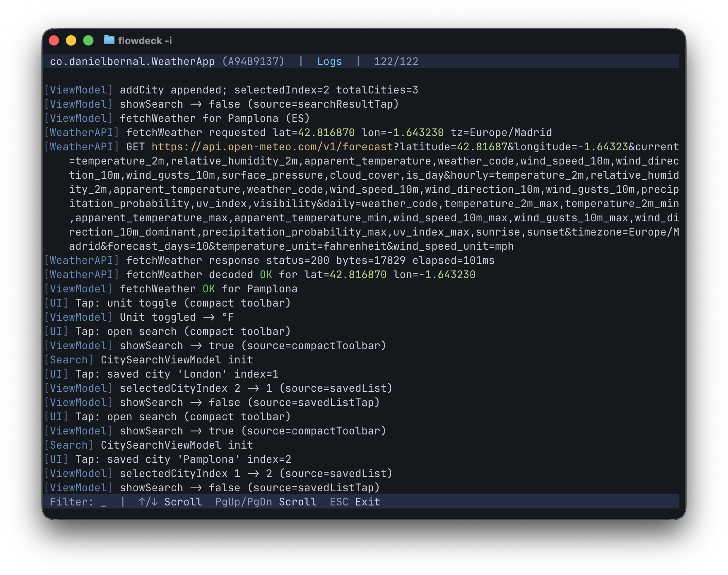Click 'fetchWeather requested lat=42.816870' log line

click(298, 132)
